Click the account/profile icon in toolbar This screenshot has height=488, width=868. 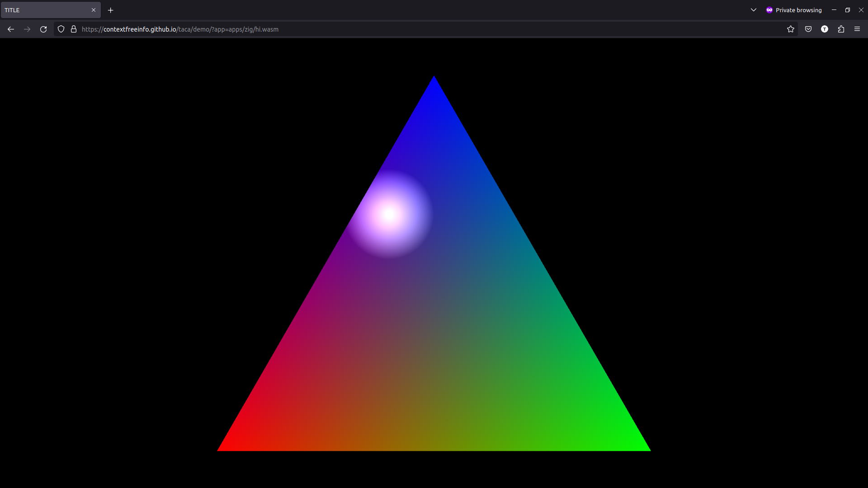pos(825,29)
